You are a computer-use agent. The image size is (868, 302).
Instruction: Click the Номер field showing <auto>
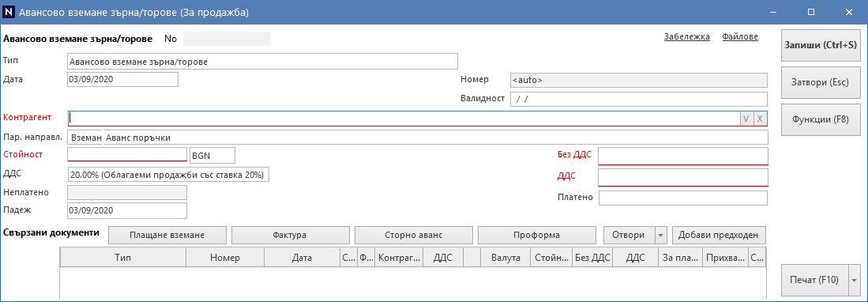pyautogui.click(x=638, y=81)
